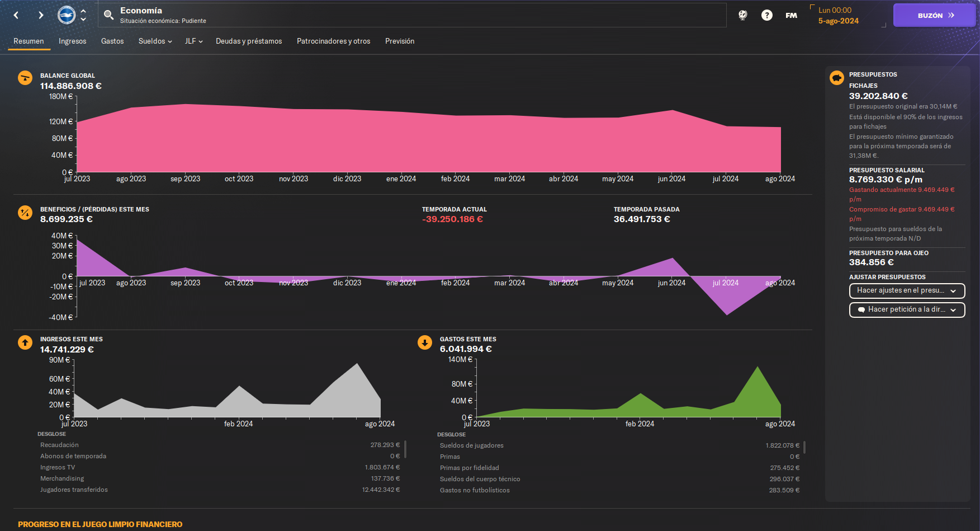
Task: Click the Gastos este mes down-arrow icon
Action: [425, 342]
